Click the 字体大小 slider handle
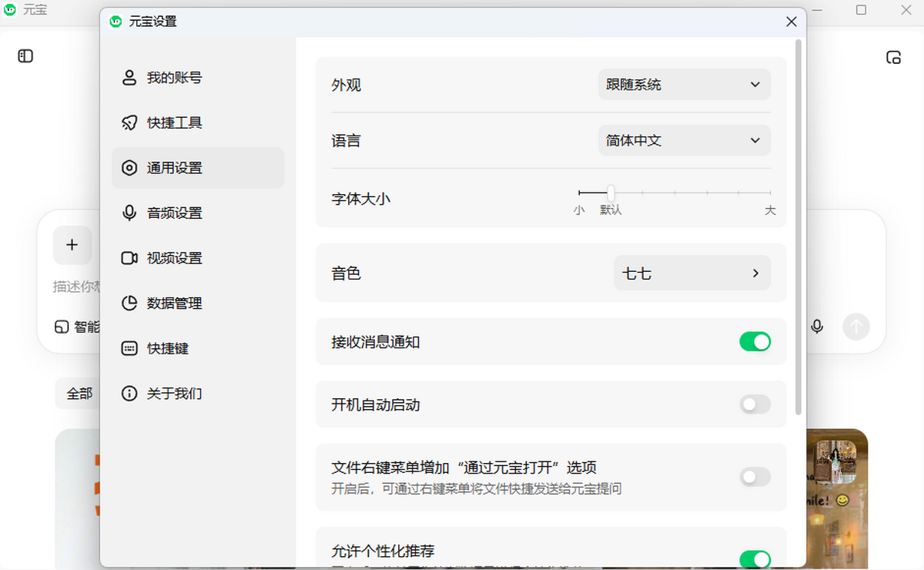This screenshot has width=924, height=570. pos(611,193)
